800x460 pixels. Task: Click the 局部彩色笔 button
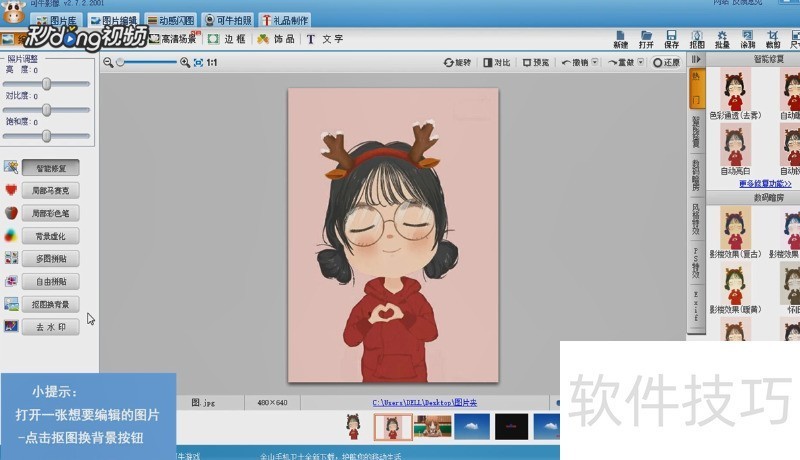[51, 213]
